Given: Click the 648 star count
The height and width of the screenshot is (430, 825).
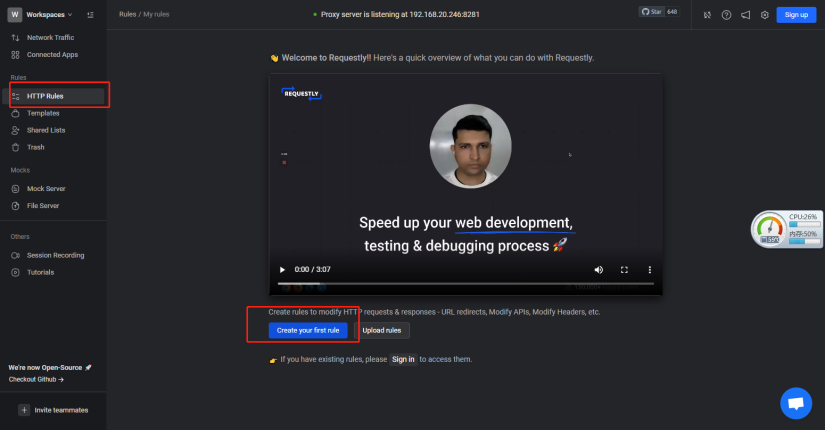Looking at the screenshot, I should [x=672, y=12].
